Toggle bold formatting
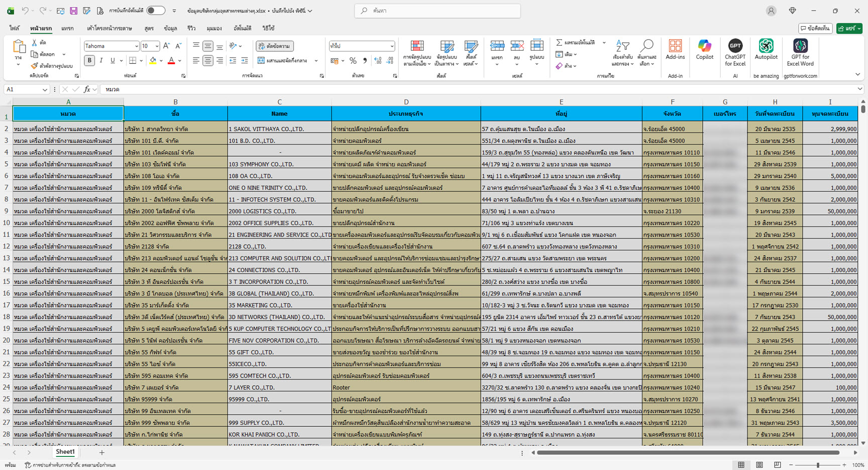Screen dimensions: 868x470 89,61
